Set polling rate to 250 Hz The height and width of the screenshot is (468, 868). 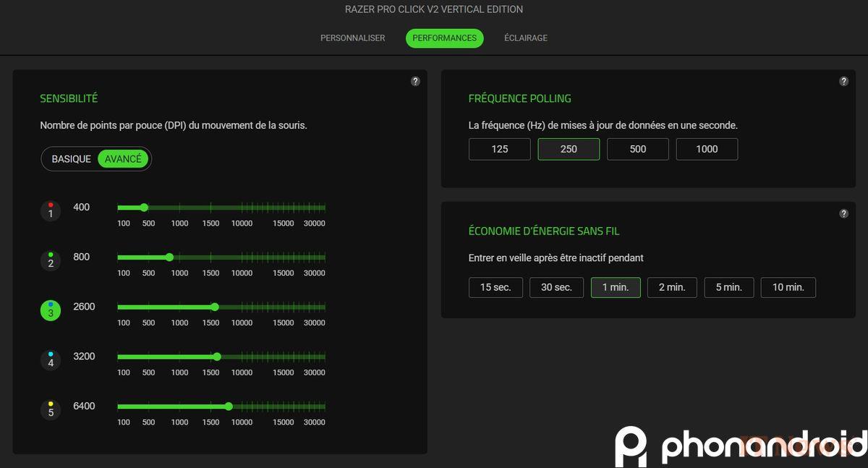[x=569, y=149]
